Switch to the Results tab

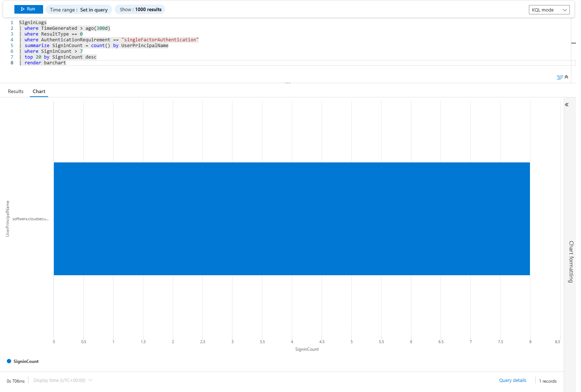[x=16, y=92]
